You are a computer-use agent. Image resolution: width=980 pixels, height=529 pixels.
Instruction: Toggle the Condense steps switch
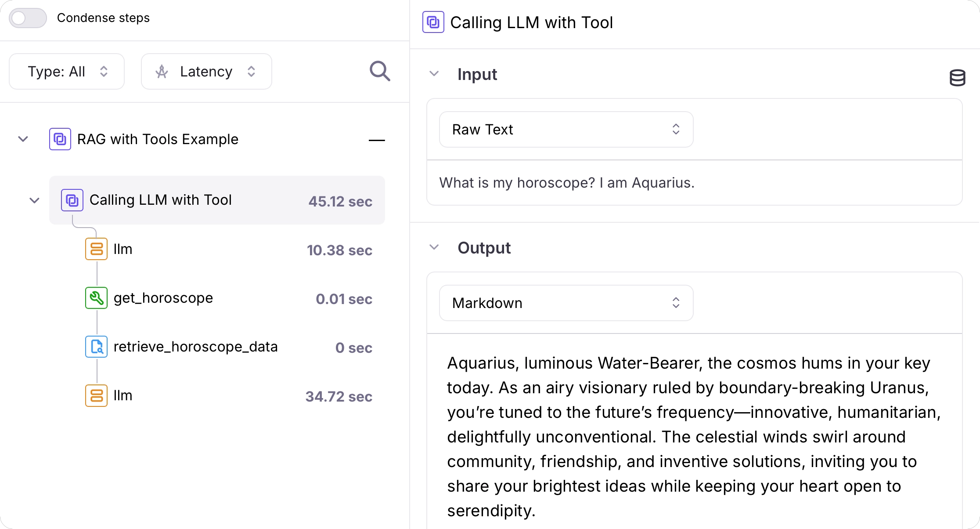tap(28, 18)
